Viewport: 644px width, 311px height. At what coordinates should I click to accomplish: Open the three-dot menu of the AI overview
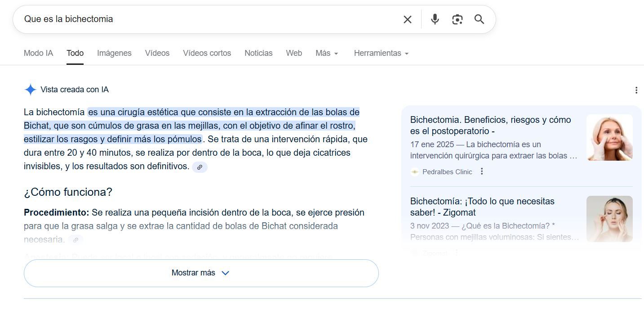(x=636, y=90)
